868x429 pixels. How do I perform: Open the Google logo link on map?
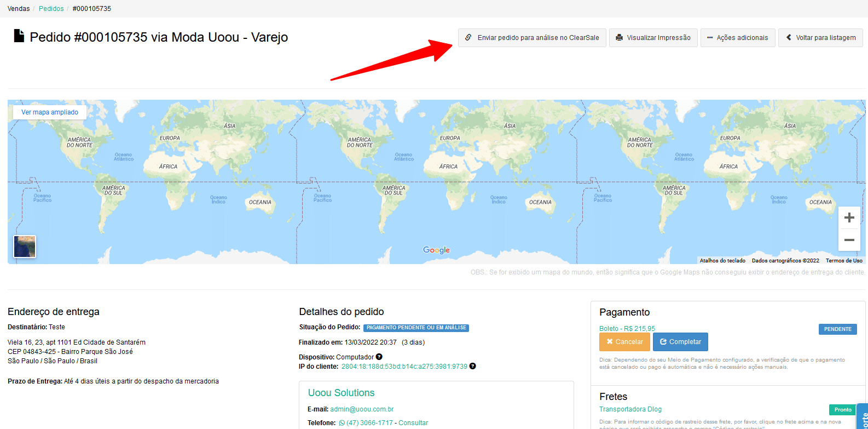pyautogui.click(x=436, y=250)
